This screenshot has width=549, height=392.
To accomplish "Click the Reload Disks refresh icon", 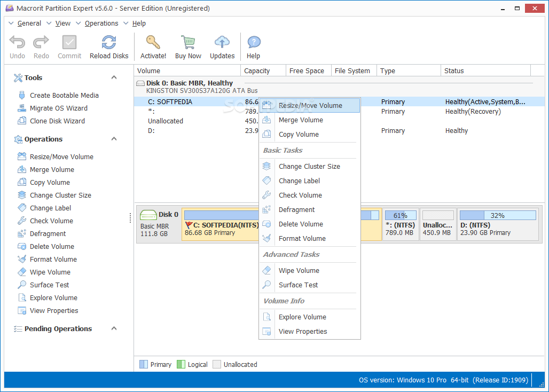I will point(109,43).
